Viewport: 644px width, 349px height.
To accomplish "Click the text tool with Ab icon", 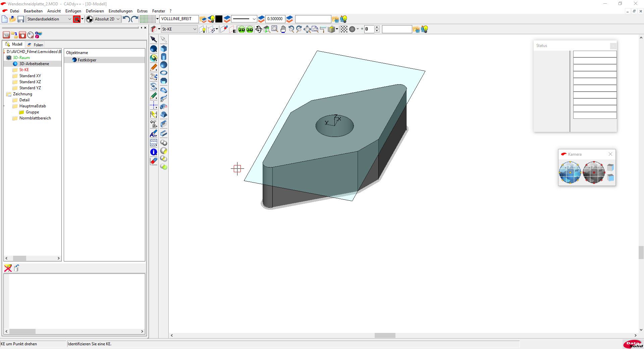I will [154, 134].
